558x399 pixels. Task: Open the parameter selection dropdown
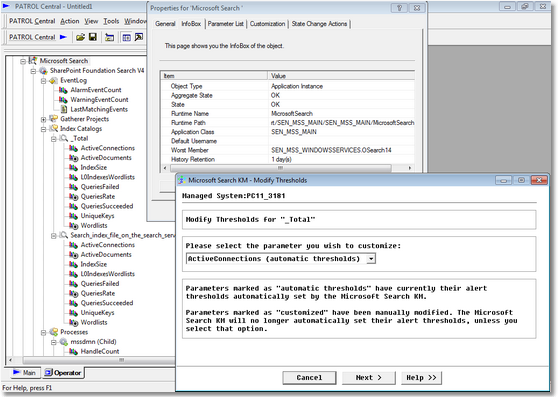(x=371, y=259)
